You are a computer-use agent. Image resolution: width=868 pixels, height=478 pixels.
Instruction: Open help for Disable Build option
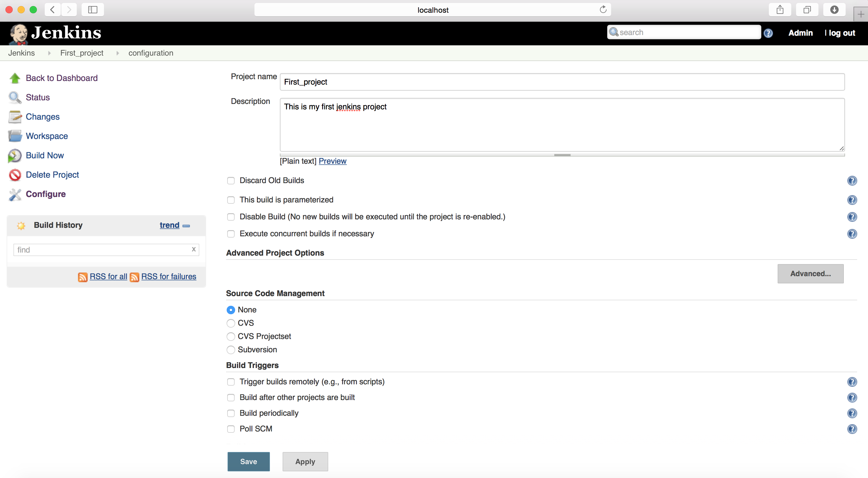point(852,217)
